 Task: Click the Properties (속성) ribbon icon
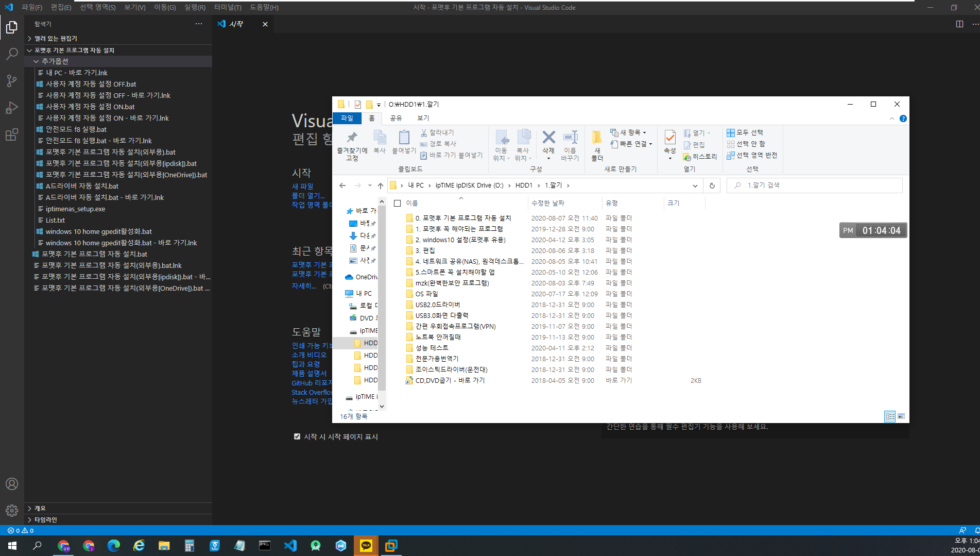pos(670,144)
